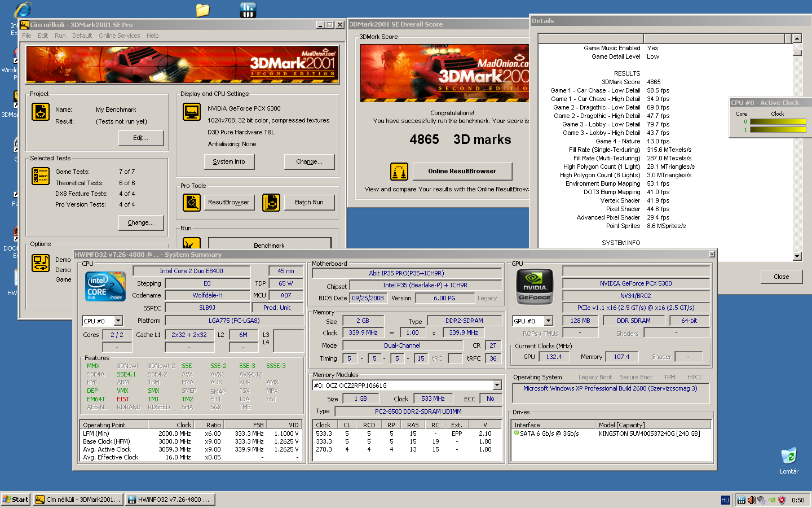Click the Wolfdale-H codename field
The height and width of the screenshot is (508, 812).
(207, 295)
